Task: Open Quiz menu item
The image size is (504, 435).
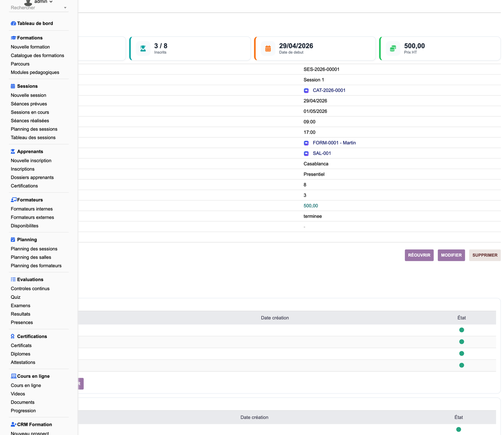Action: point(16,297)
